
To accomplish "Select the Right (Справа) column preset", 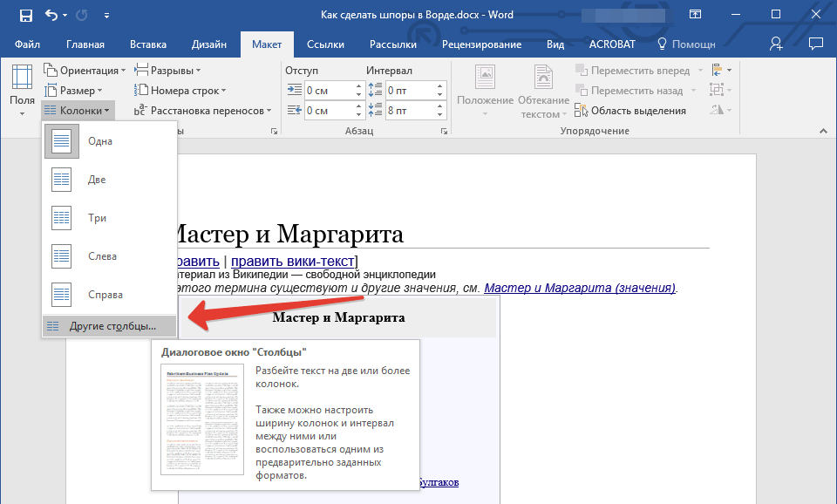I will click(x=105, y=295).
